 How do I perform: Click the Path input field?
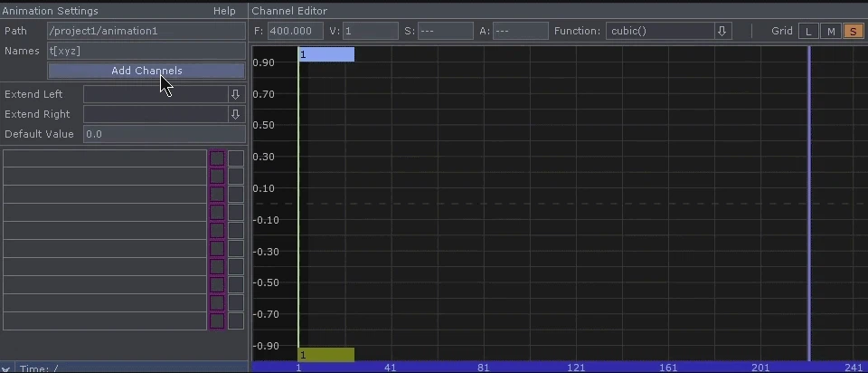(146, 31)
